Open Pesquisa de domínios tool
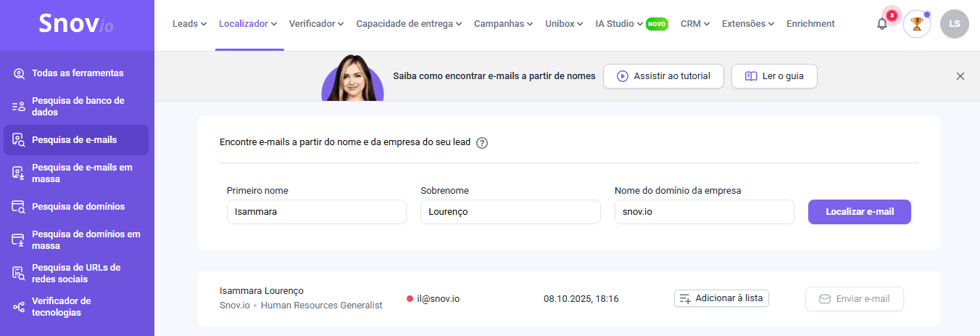This screenshot has width=980, height=336. (77, 207)
